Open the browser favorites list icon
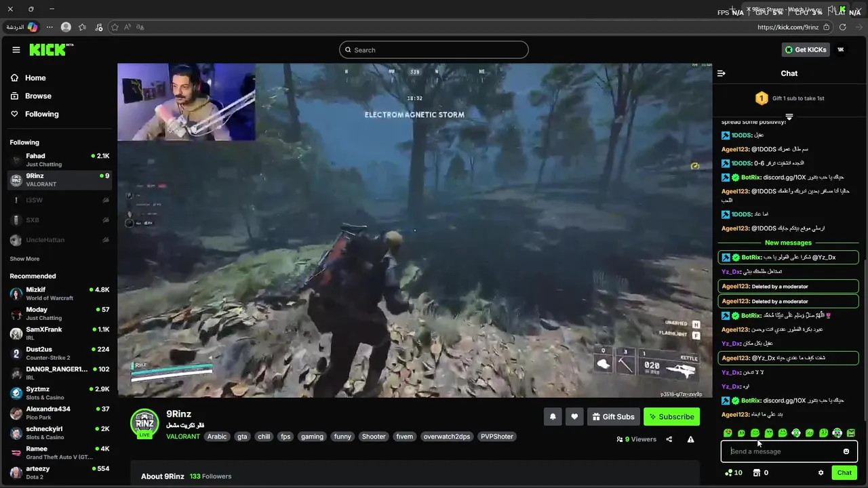The height and width of the screenshot is (488, 868). coord(82,27)
